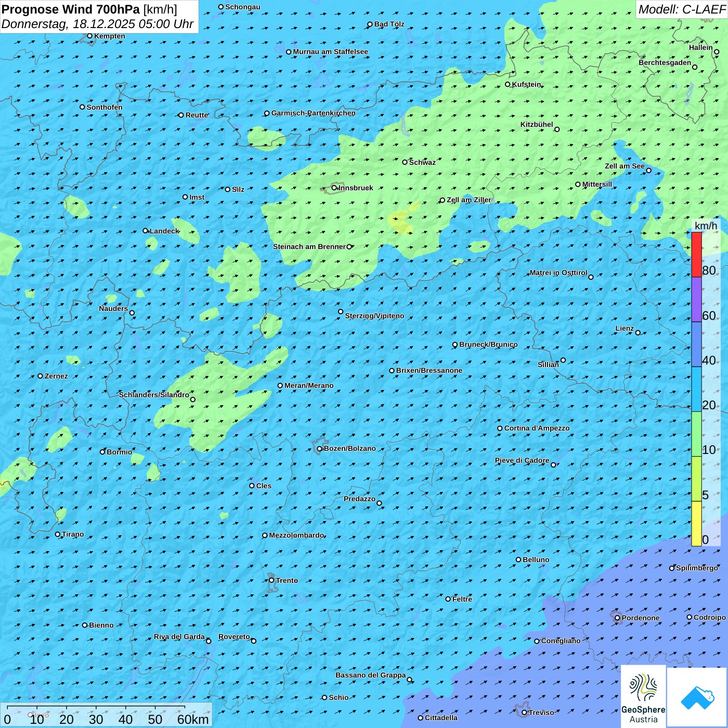Image resolution: width=728 pixels, height=728 pixels.
Task: Click the 'Sillian' label
Action: [548, 365]
